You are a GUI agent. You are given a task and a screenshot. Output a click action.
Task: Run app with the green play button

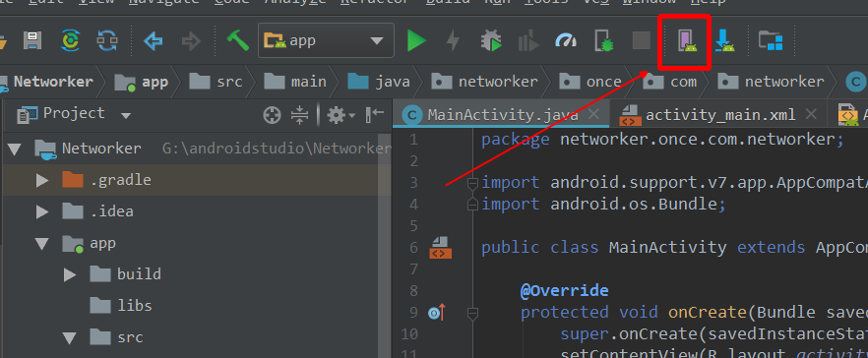point(416,41)
